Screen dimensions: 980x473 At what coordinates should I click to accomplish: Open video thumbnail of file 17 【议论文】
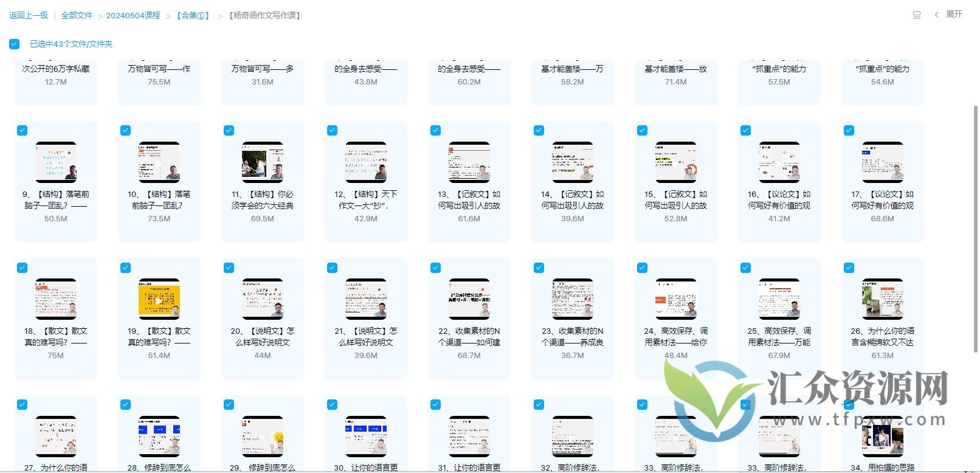(x=883, y=162)
